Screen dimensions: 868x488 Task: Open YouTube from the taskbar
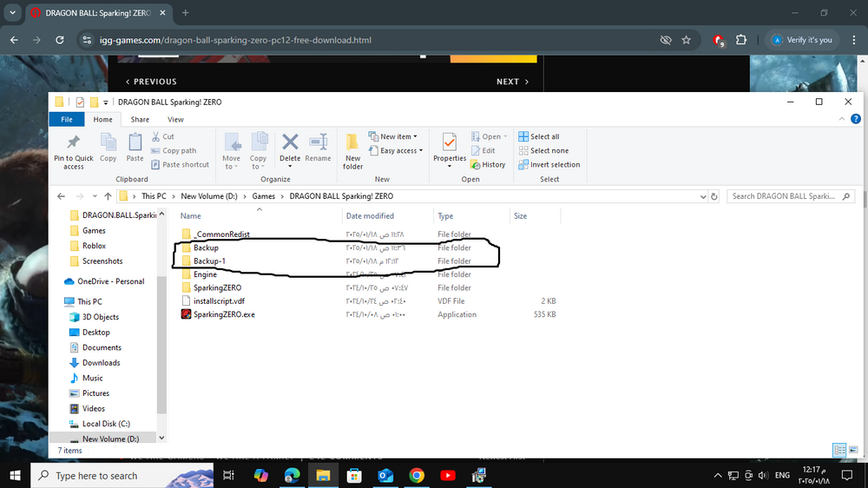point(448,475)
